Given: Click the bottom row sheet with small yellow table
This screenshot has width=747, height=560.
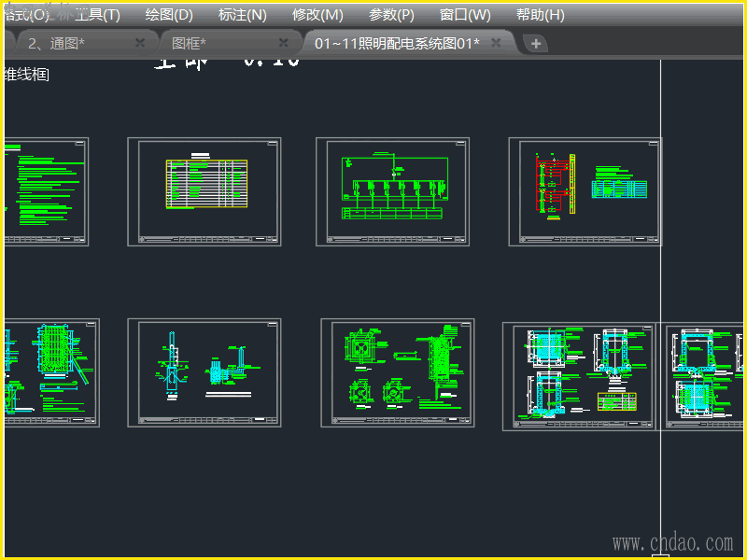Looking at the screenshot, I should [x=579, y=376].
